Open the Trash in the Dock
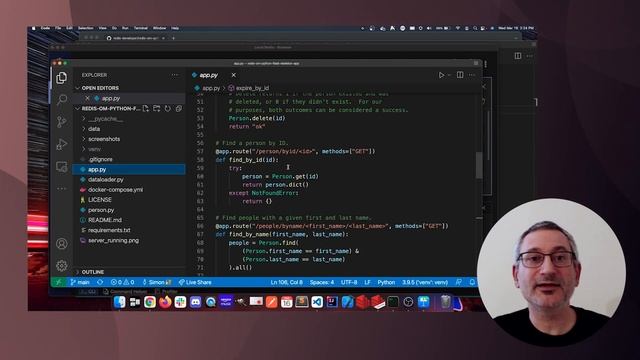Image resolution: width=640 pixels, height=360 pixels. [x=445, y=302]
